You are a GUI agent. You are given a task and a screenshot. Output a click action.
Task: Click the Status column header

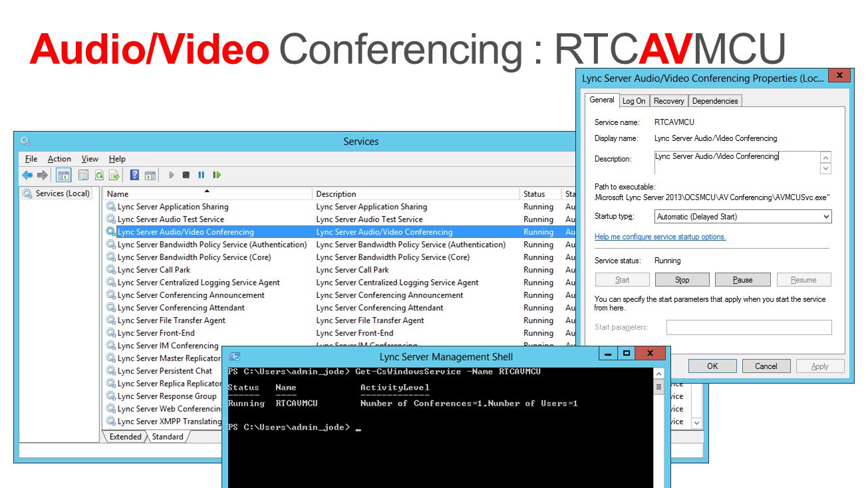coord(541,194)
